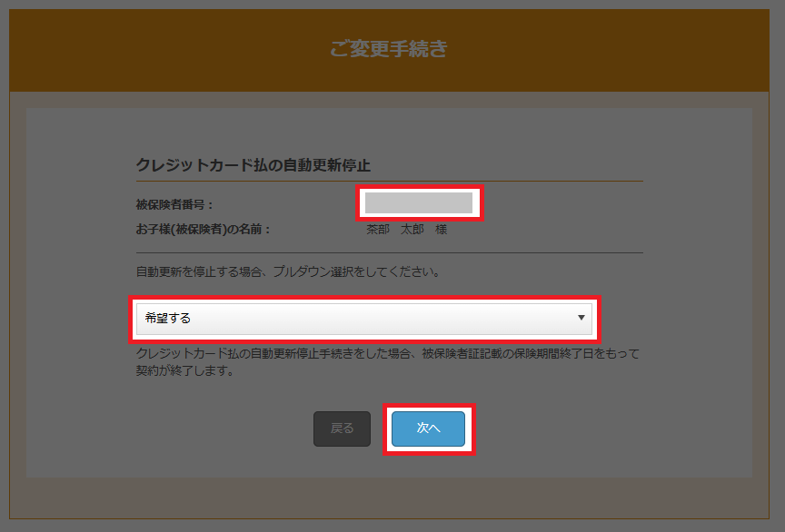Image resolution: width=785 pixels, height=532 pixels.
Task: Click the クレジットカード払の自動更新停止 heading
Action: point(253,165)
